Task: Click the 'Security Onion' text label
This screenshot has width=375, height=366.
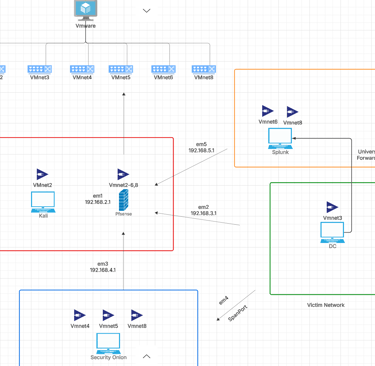Action: (109, 357)
